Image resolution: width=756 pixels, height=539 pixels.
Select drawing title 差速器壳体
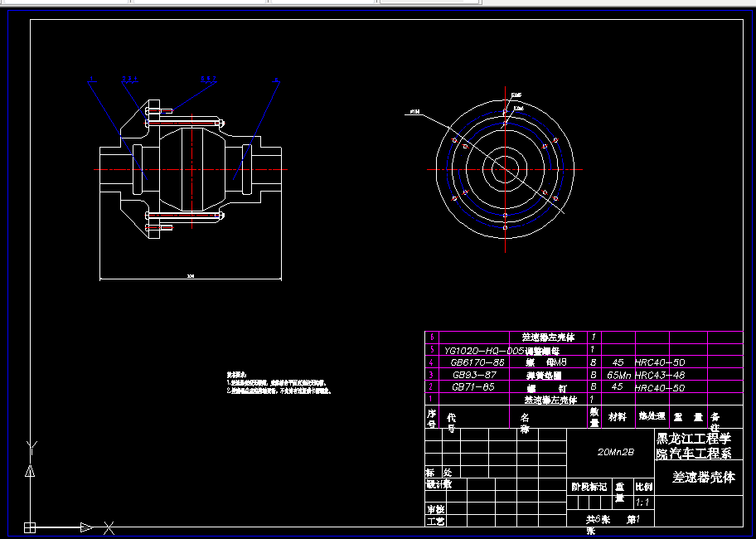pos(704,478)
